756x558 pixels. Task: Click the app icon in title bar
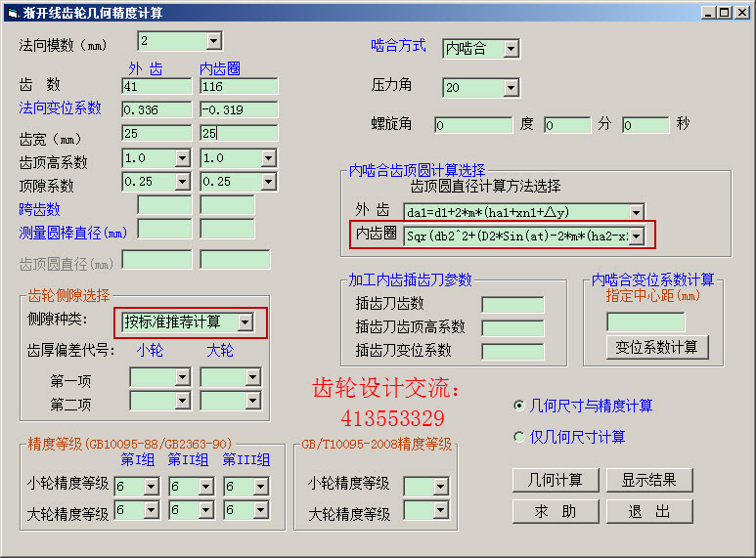pyautogui.click(x=13, y=13)
